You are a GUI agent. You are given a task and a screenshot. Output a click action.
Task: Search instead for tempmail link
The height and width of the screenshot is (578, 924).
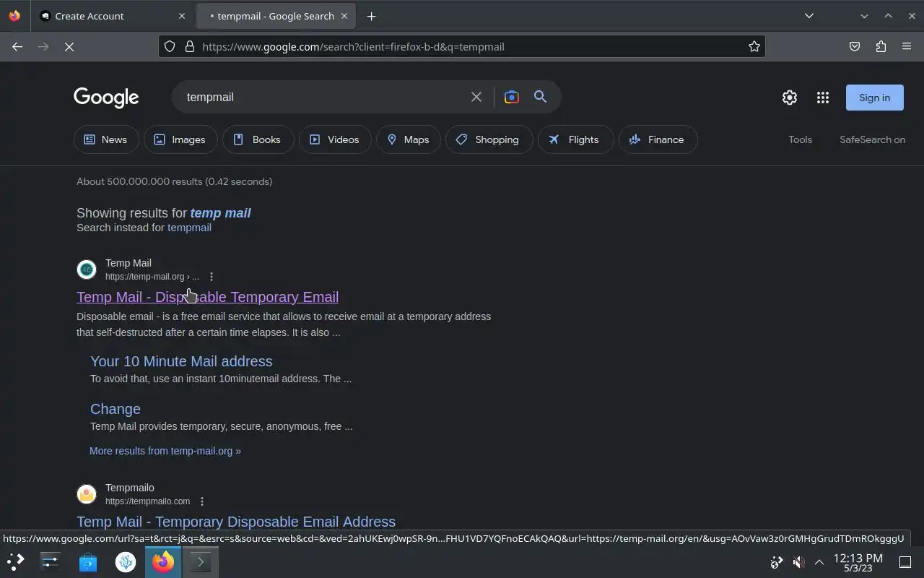coord(189,228)
